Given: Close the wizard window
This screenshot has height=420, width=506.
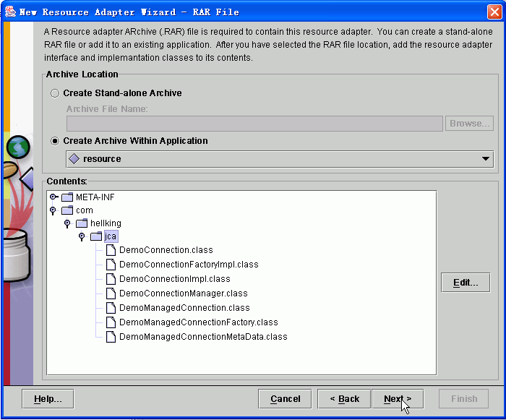Looking at the screenshot, I should [x=494, y=12].
